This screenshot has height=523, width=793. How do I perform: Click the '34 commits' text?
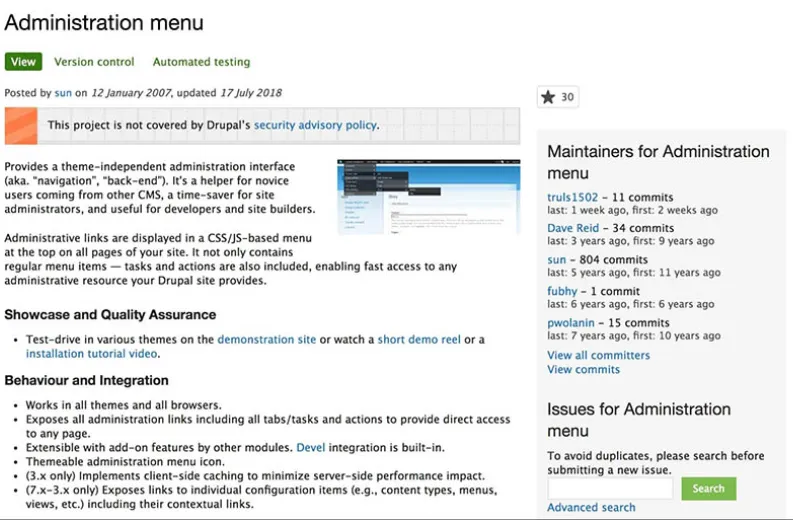tap(643, 228)
